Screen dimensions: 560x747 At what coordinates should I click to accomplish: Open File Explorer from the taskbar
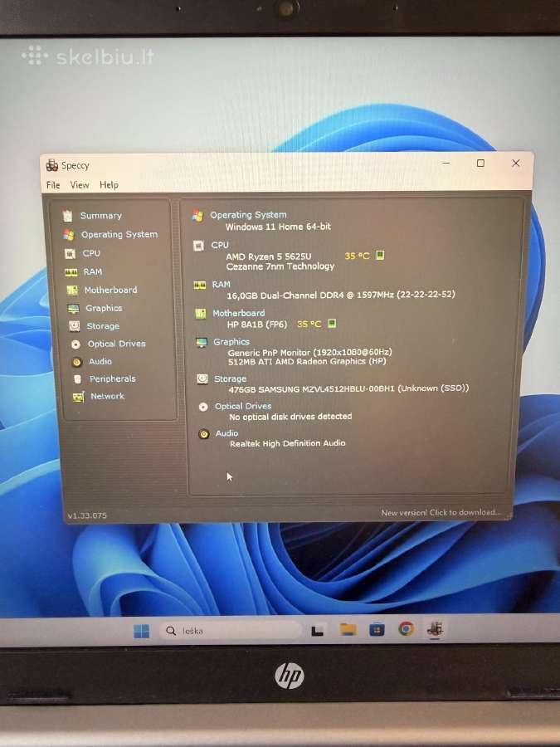tap(348, 630)
